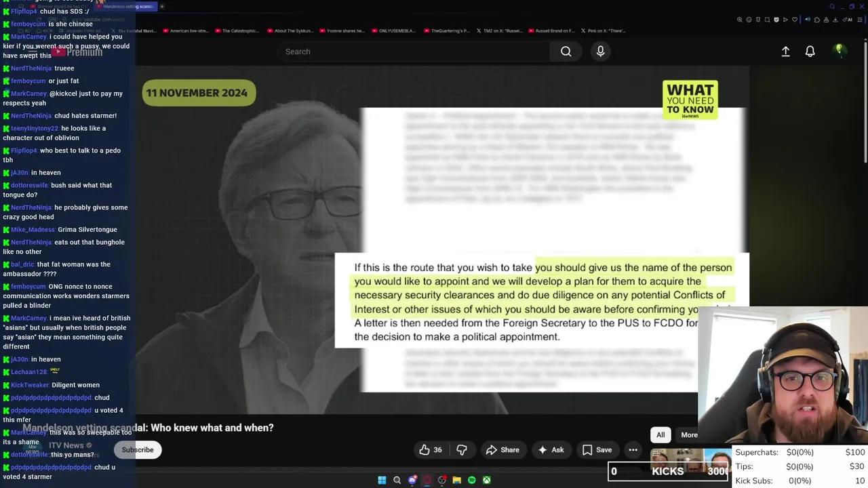Image resolution: width=868 pixels, height=488 pixels.
Task: Click the YouTube search input field
Action: tap(414, 52)
